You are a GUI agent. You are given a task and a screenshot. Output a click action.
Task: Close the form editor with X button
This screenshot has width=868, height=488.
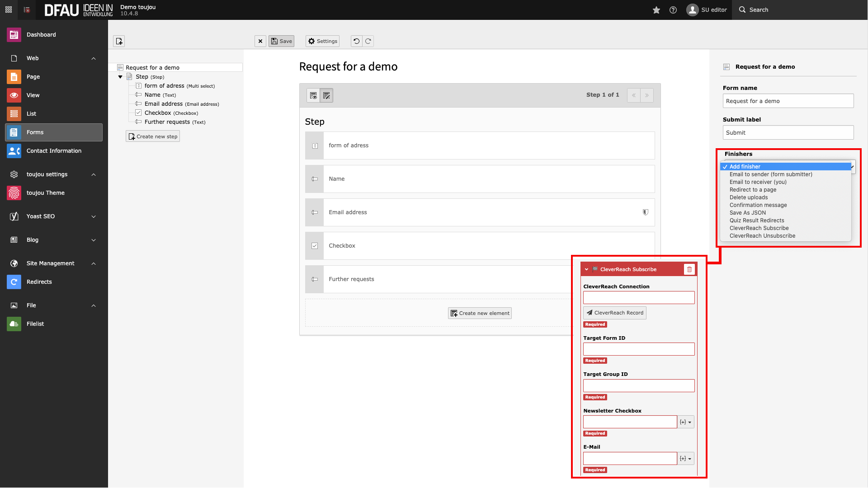[x=260, y=41]
